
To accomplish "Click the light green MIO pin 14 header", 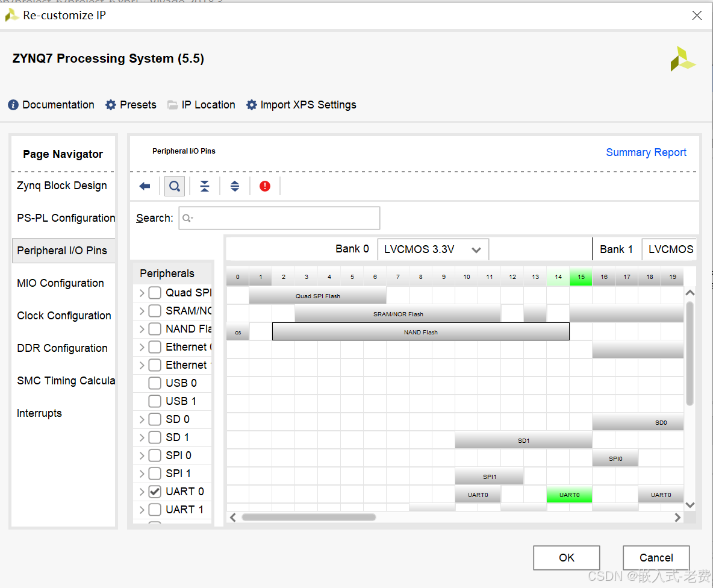I will [558, 277].
